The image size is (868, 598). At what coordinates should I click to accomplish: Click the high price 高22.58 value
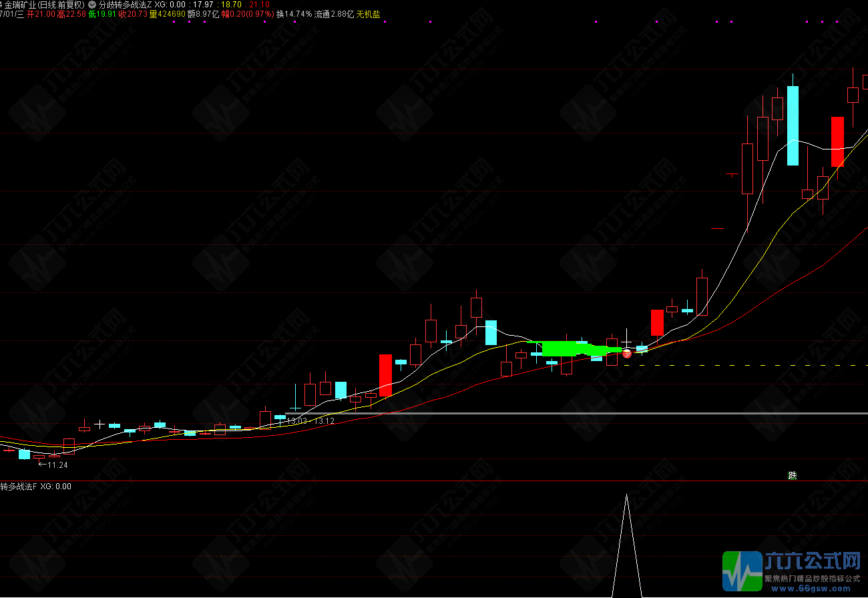(x=71, y=14)
